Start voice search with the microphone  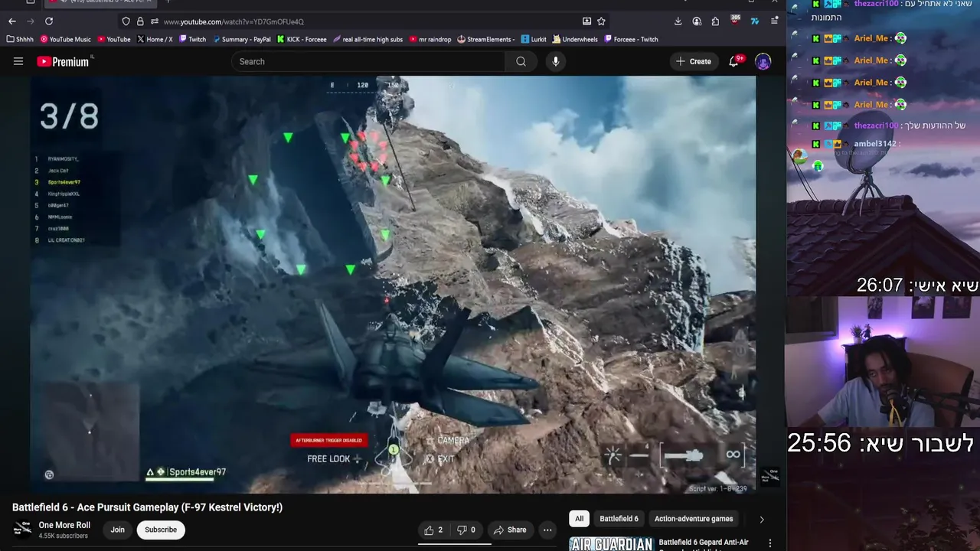(556, 61)
